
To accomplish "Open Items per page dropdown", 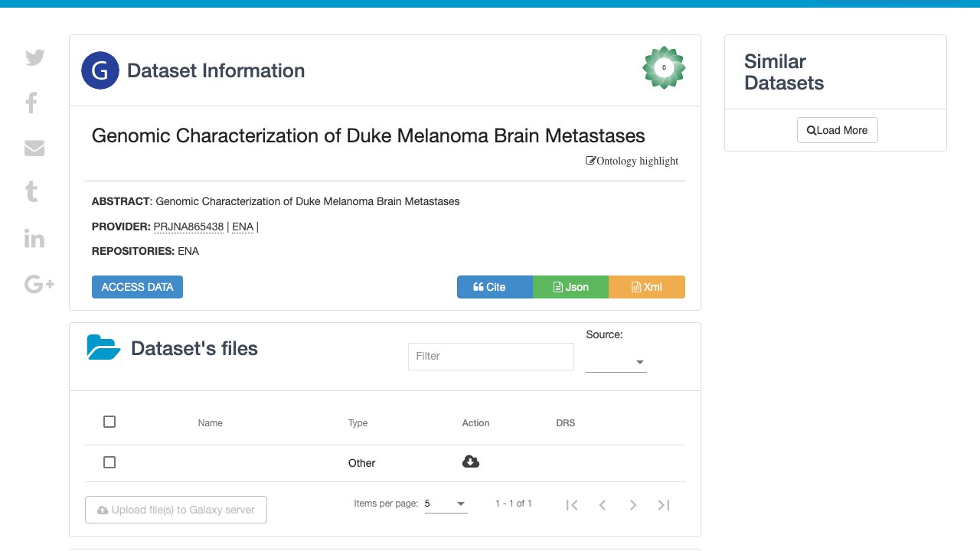I will click(x=446, y=504).
